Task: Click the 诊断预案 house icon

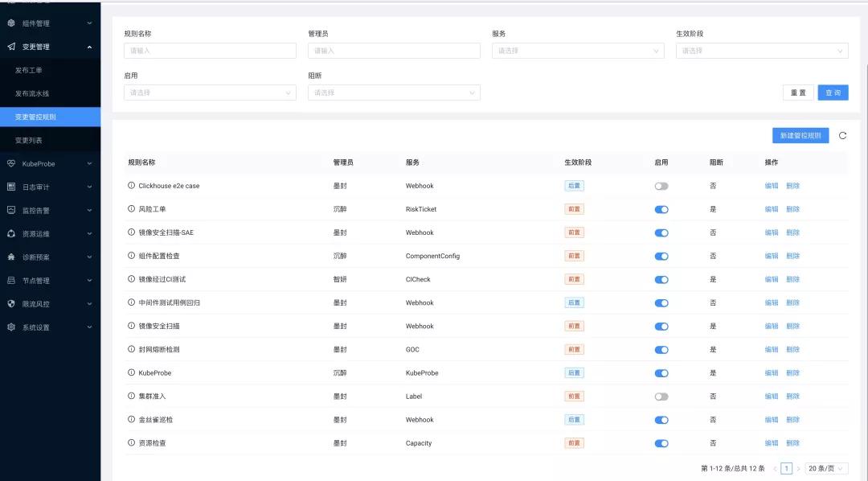Action: 10,257
